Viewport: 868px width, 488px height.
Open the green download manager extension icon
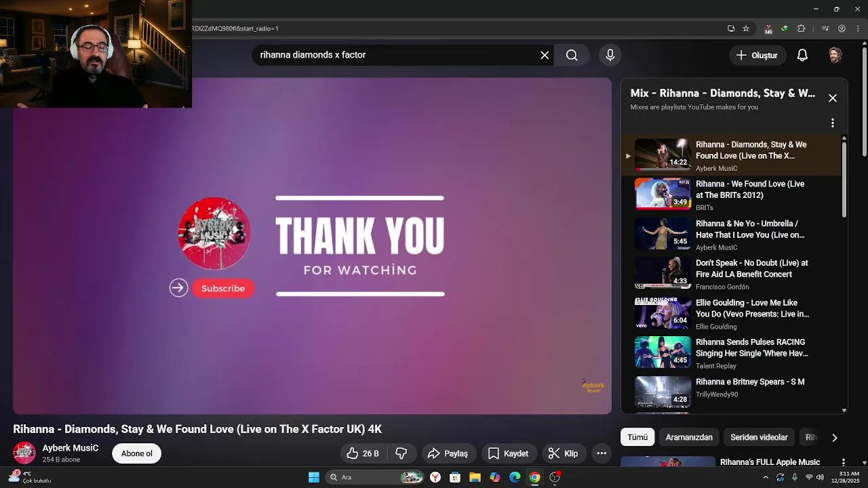click(x=785, y=28)
